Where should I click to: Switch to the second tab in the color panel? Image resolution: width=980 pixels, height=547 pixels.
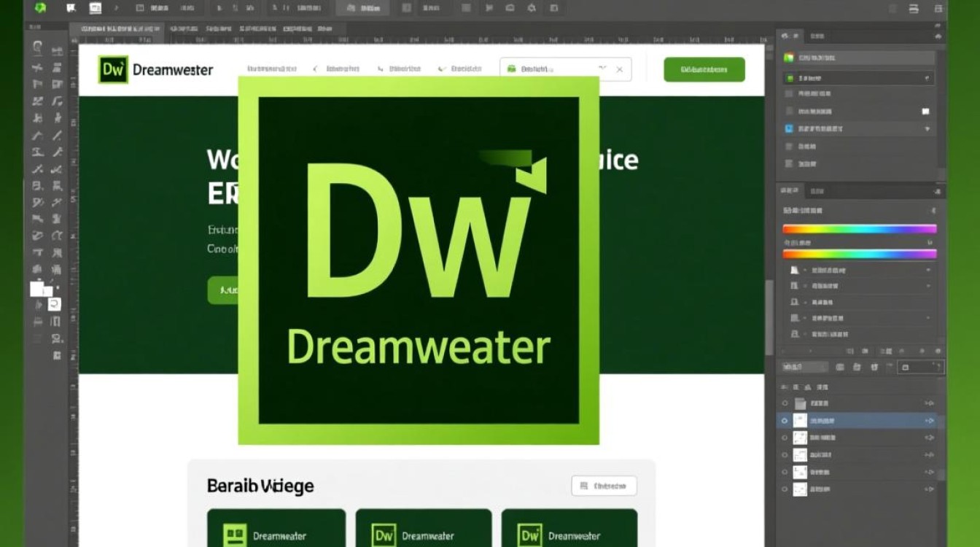[815, 192]
